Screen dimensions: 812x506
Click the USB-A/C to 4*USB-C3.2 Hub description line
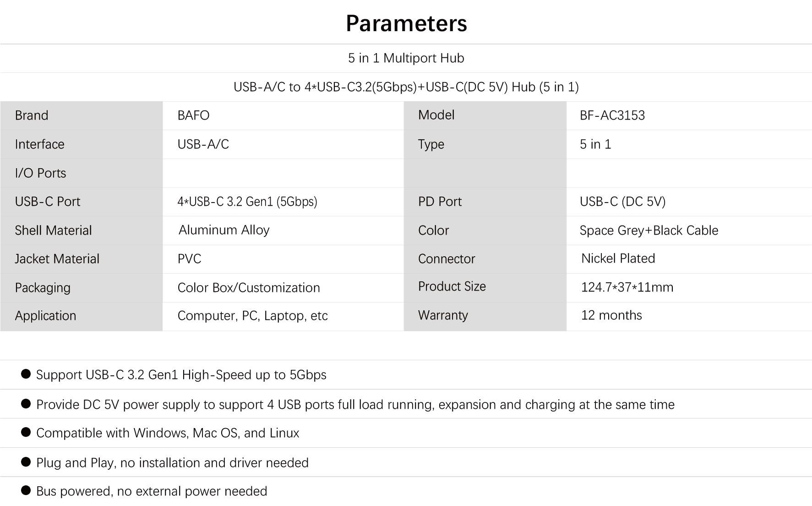tap(406, 87)
